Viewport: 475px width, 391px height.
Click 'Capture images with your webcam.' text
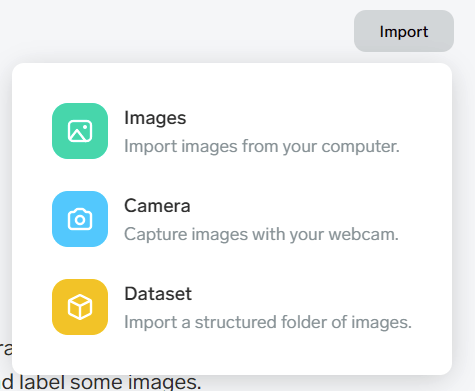pos(261,234)
